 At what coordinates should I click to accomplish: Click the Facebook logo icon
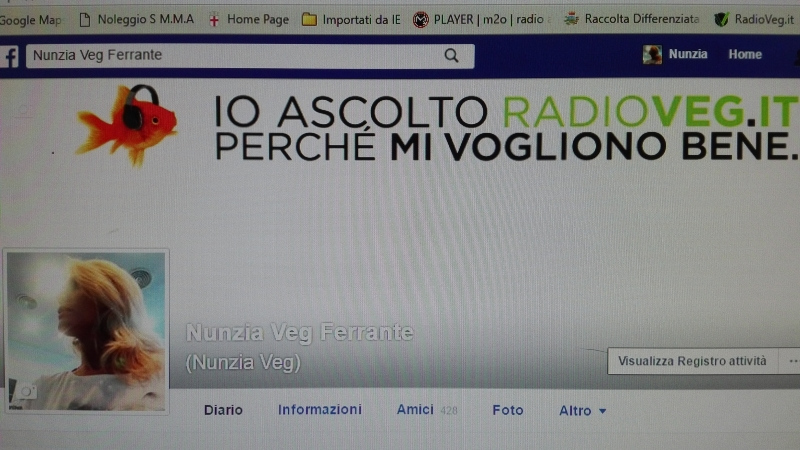point(9,56)
